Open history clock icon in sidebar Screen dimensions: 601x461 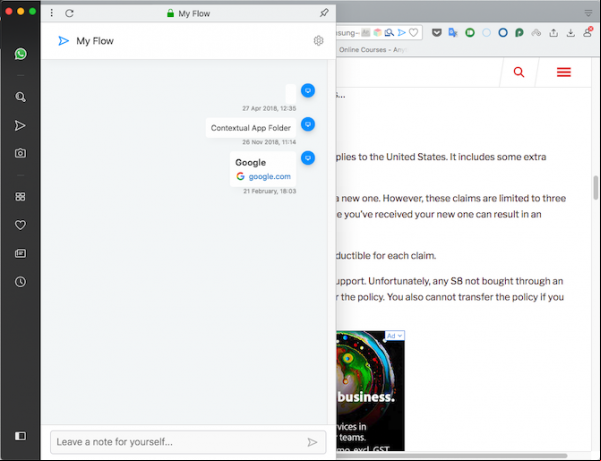pyautogui.click(x=20, y=282)
